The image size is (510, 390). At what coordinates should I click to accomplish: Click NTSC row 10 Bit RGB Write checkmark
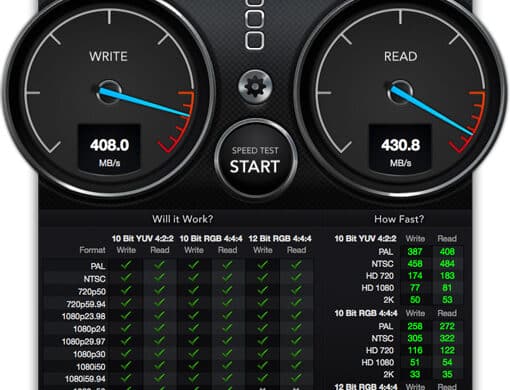point(194,278)
